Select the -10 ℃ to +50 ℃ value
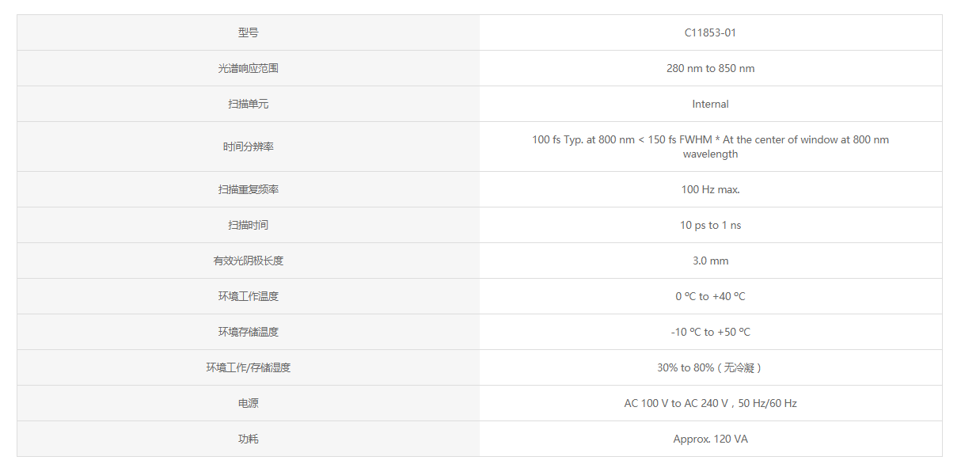This screenshot has height=468, width=980. point(710,332)
